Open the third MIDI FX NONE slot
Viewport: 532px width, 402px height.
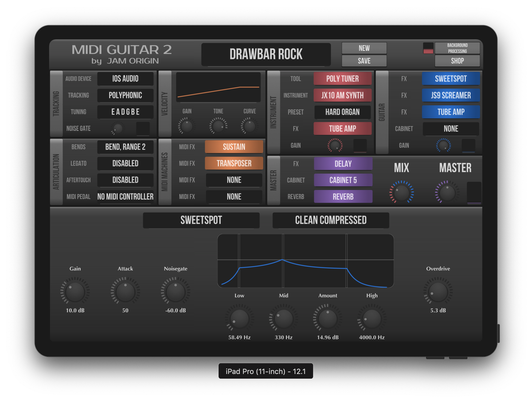234,180
